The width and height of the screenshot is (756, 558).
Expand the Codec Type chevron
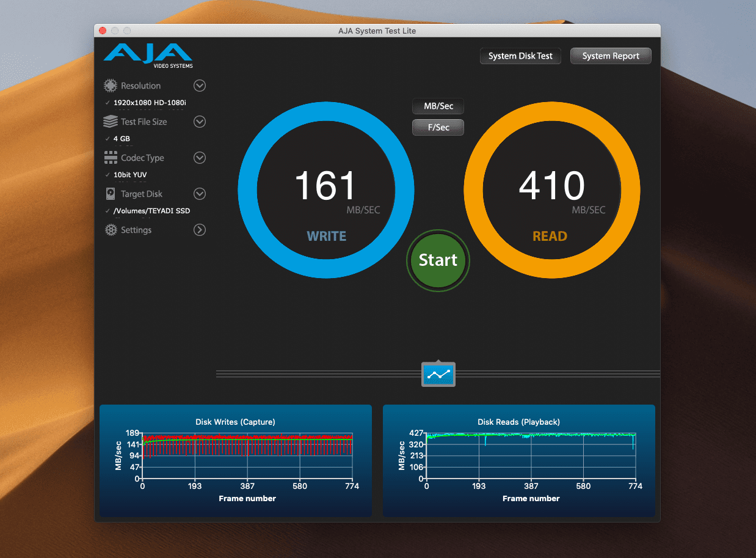200,158
